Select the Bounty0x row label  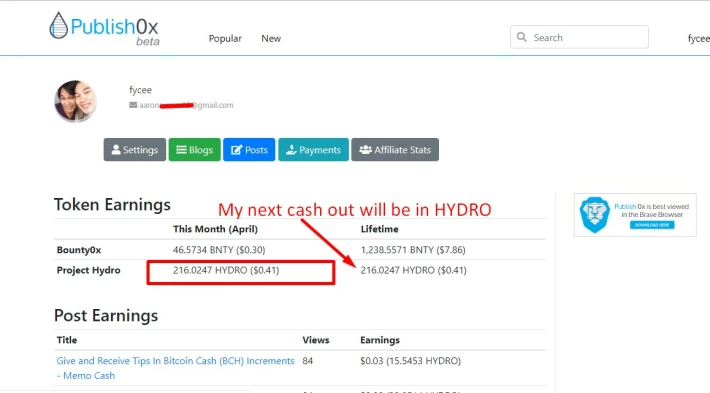click(79, 250)
